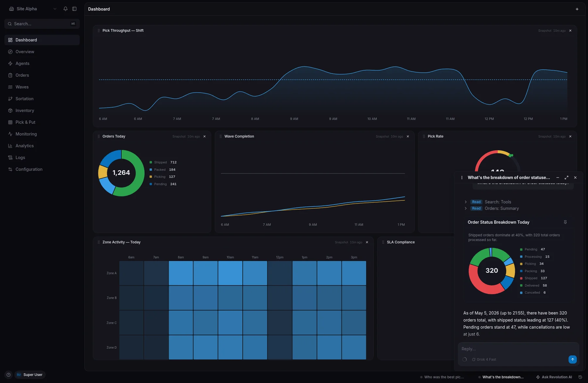Click the Pick & Put grid icon
Viewport: 588px width, 383px height.
pos(10,122)
